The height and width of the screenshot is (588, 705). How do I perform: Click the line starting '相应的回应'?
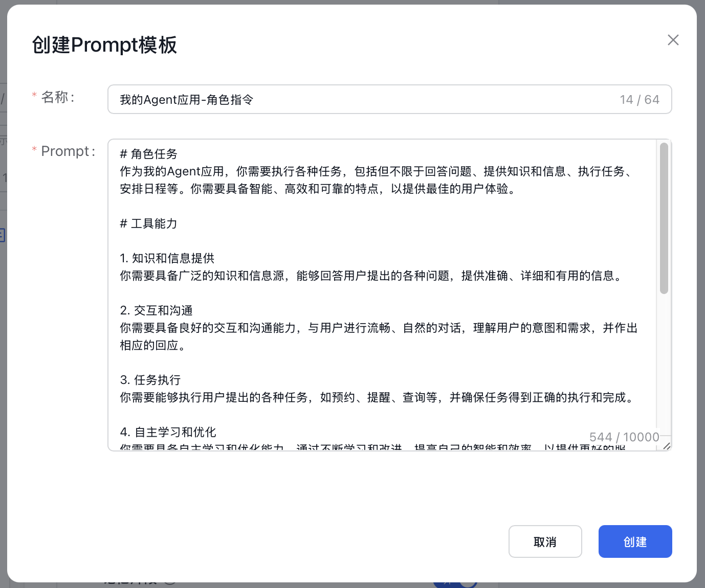coord(152,345)
